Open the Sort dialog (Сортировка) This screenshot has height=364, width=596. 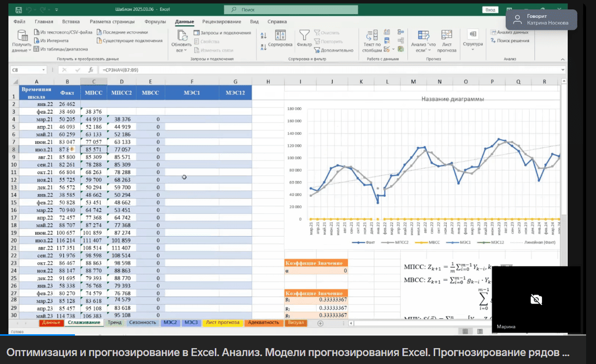pos(280,39)
